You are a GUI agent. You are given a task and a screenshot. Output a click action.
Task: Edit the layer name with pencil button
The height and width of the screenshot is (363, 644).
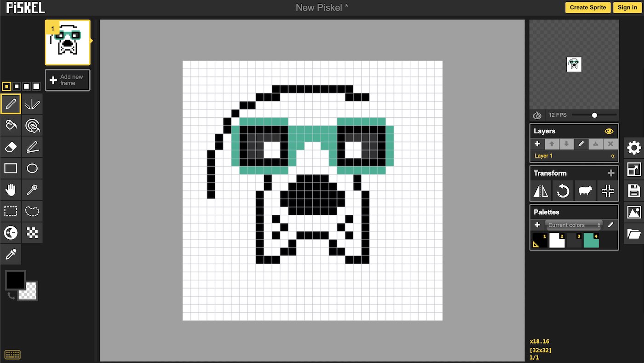[x=581, y=144]
